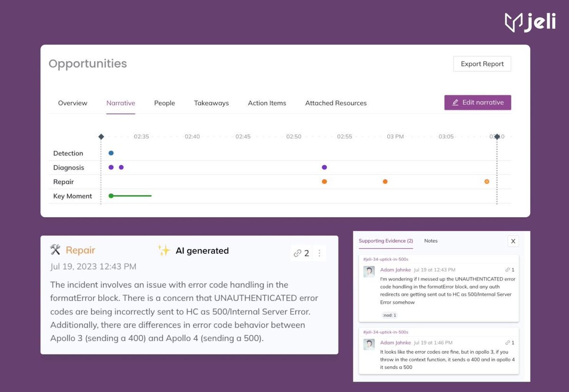
Task: Click the Opportunities heading
Action: coord(88,64)
